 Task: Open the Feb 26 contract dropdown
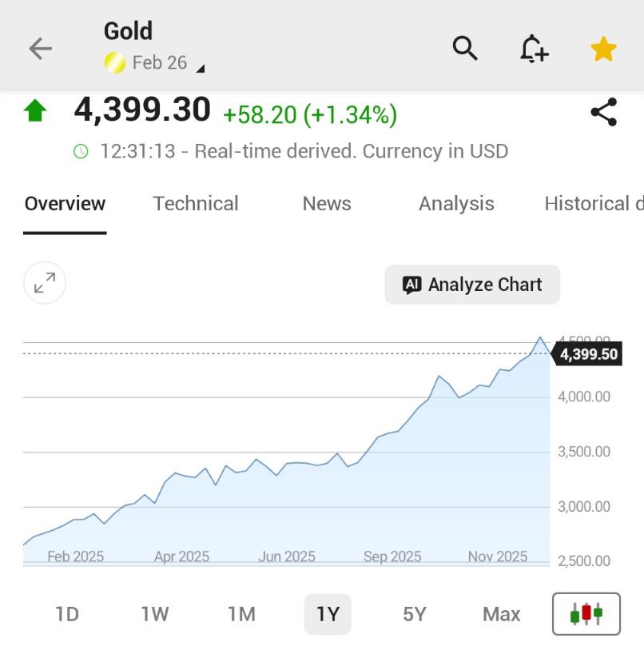(x=169, y=63)
